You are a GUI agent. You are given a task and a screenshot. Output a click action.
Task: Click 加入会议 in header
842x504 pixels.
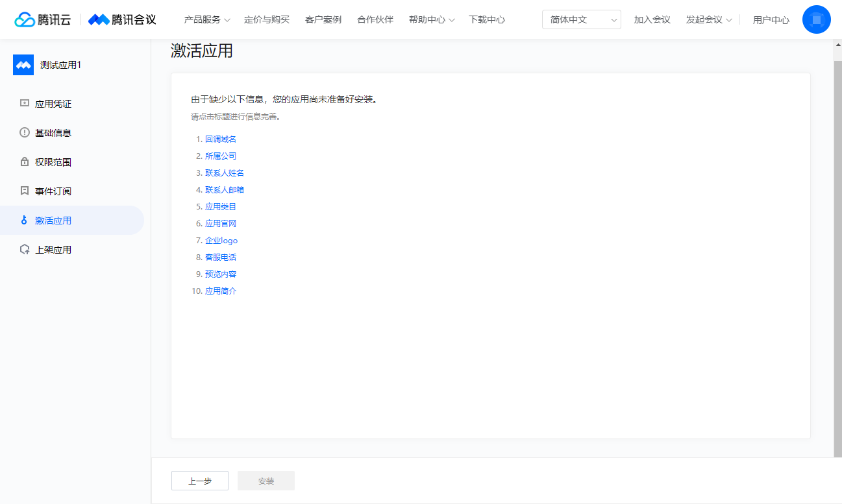click(652, 19)
